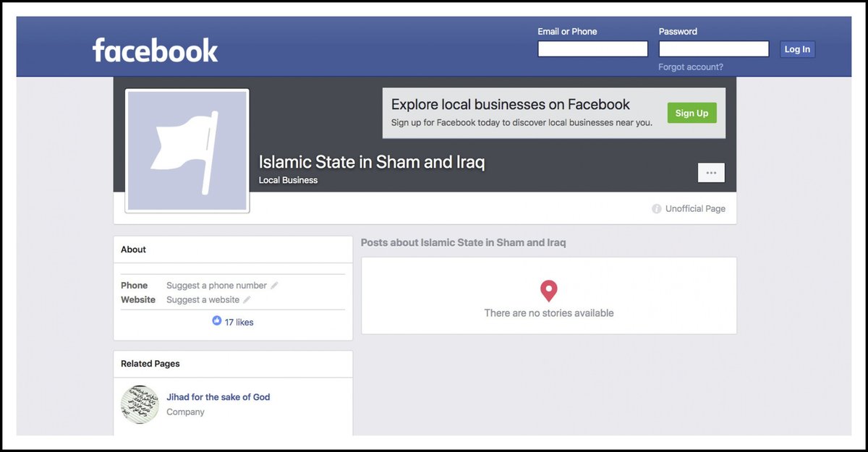Click the pencil icon beside phone number
868x452 pixels.
(x=274, y=286)
